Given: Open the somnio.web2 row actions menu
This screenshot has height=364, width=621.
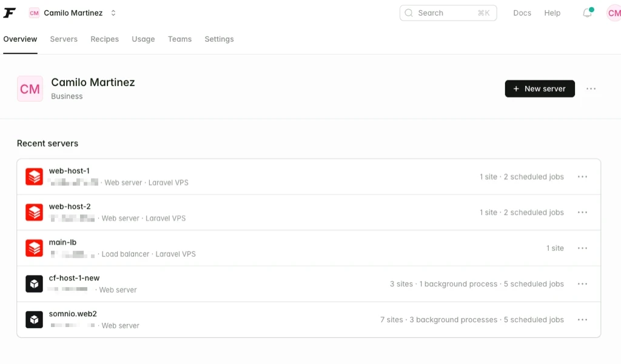Looking at the screenshot, I should click(x=582, y=320).
